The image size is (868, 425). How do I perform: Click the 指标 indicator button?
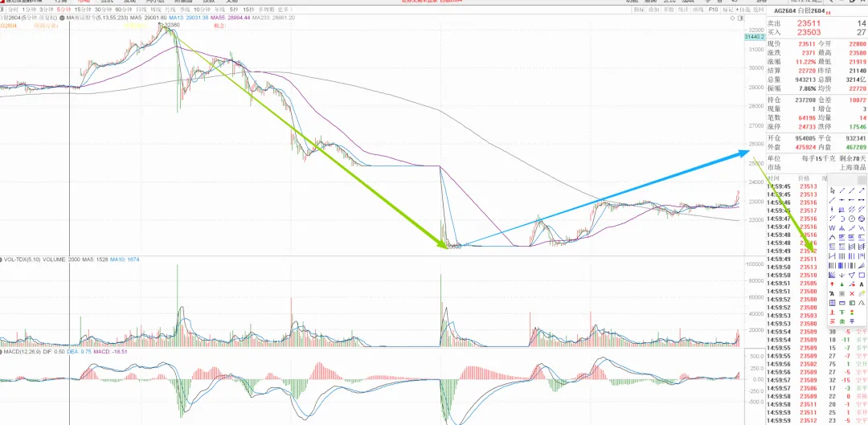638,10
